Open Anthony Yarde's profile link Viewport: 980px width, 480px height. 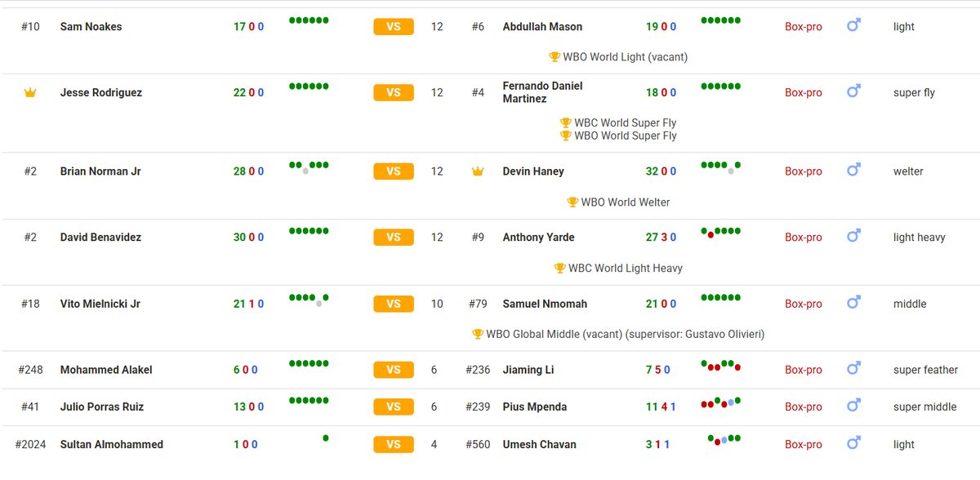538,238
